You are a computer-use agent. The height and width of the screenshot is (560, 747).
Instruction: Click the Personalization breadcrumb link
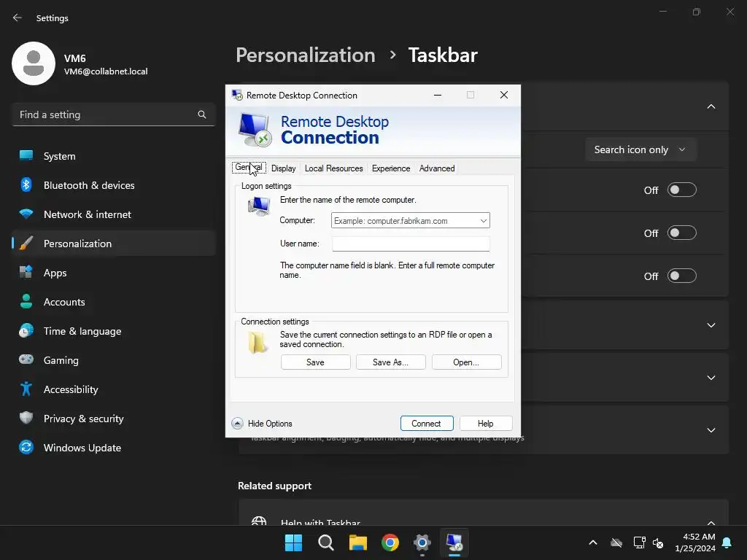[306, 55]
